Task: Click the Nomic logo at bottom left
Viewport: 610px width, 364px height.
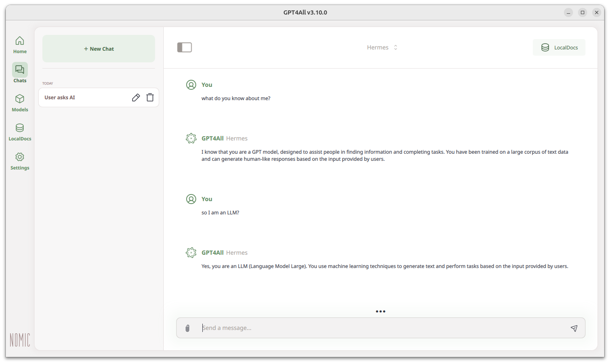Action: point(20,340)
